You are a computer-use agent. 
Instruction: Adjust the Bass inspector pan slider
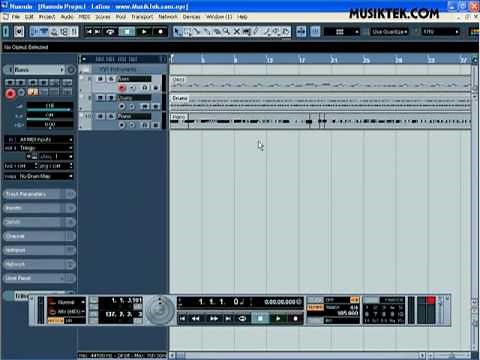pos(50,116)
